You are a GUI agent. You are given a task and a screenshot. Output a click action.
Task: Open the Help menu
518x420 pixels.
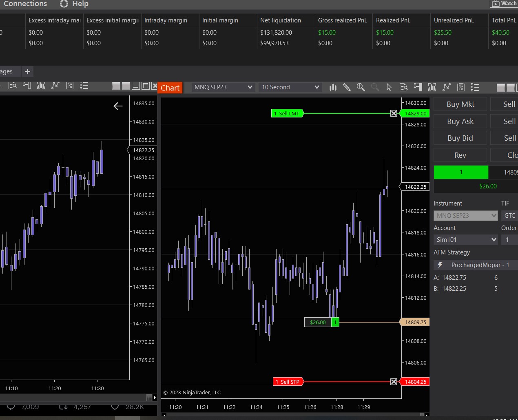(x=80, y=4)
